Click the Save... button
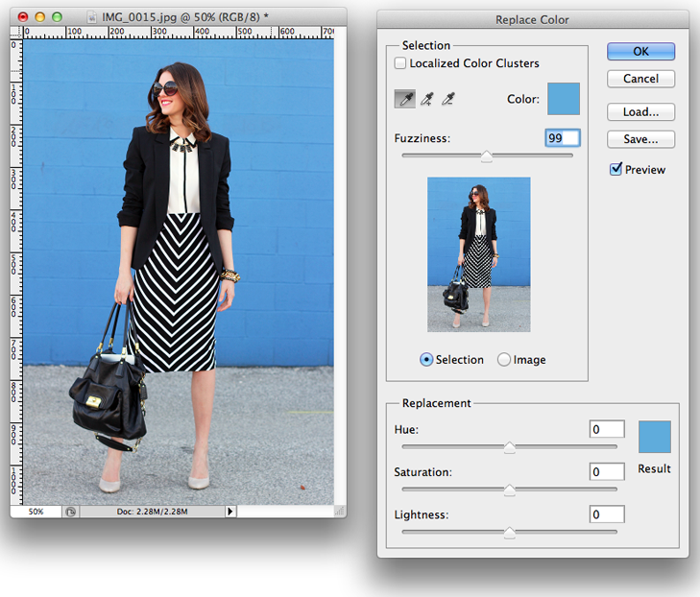 pos(640,139)
